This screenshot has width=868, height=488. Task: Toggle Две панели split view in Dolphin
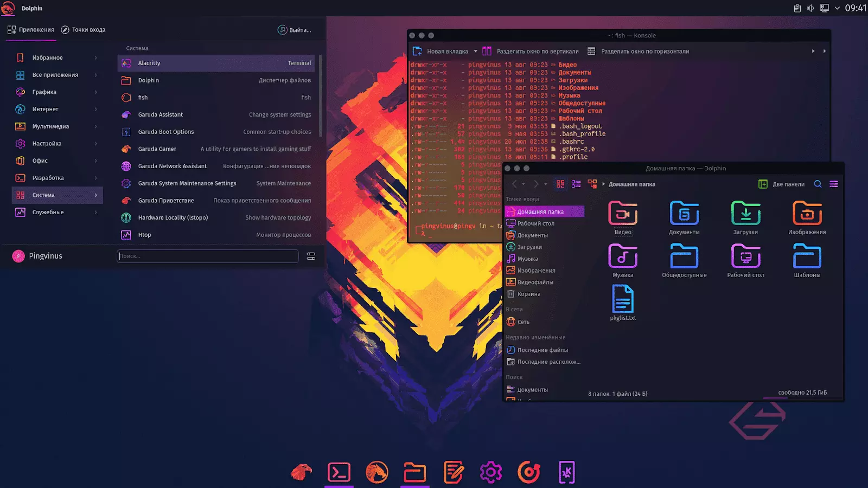pyautogui.click(x=781, y=184)
